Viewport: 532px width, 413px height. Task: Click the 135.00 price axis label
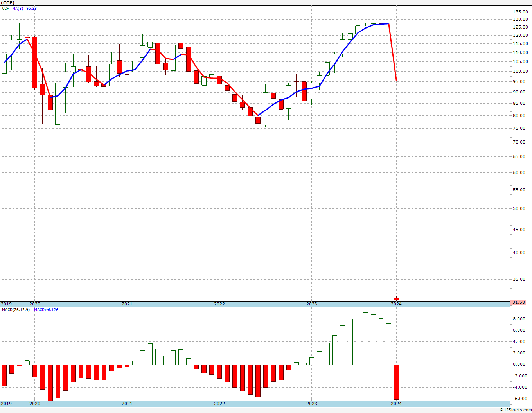(x=520, y=12)
